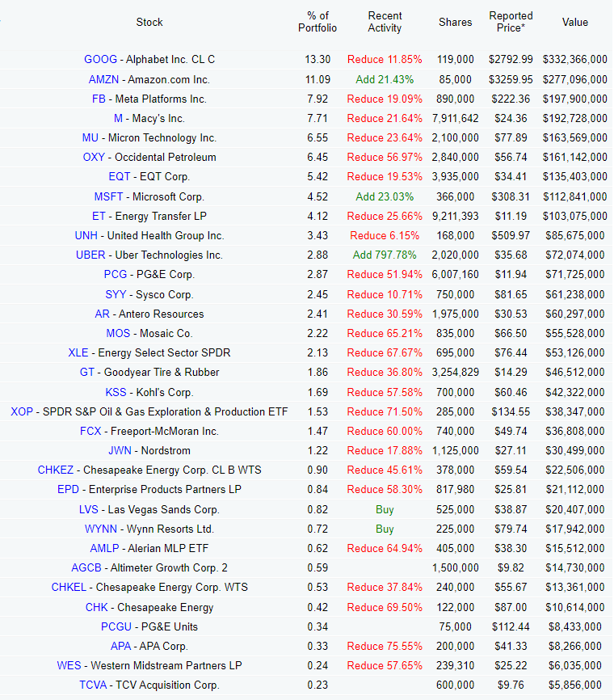Viewport: 614px width, 700px height.
Task: Open the KSS Kohl's ticker link
Action: pos(116,392)
